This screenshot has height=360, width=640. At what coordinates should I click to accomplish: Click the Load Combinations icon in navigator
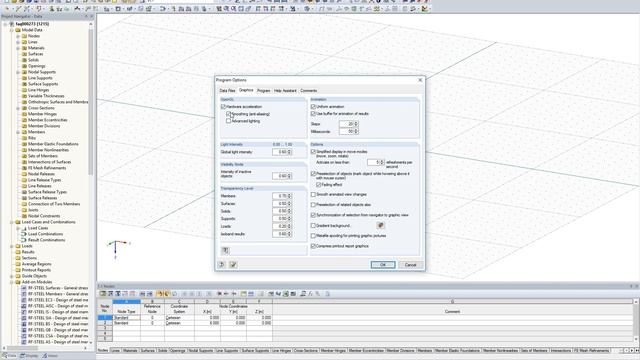24,234
